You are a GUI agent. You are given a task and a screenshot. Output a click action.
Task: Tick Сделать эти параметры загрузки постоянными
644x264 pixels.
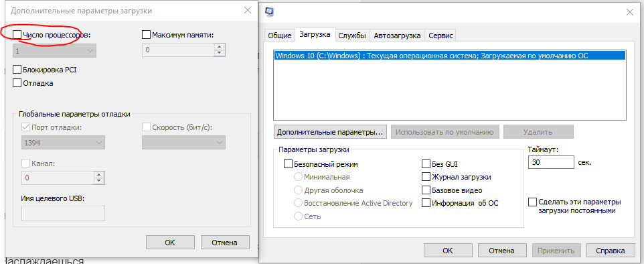coord(533,202)
